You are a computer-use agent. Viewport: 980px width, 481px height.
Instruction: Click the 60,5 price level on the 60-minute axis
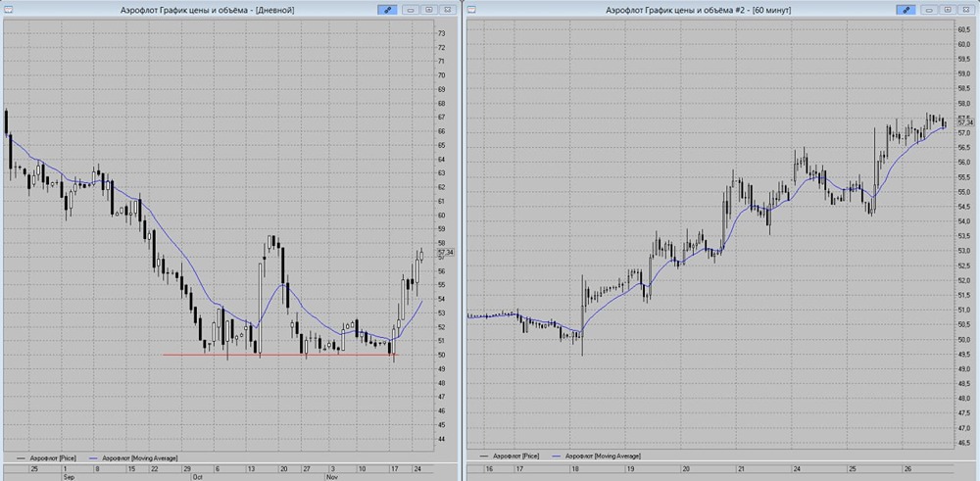pyautogui.click(x=963, y=29)
